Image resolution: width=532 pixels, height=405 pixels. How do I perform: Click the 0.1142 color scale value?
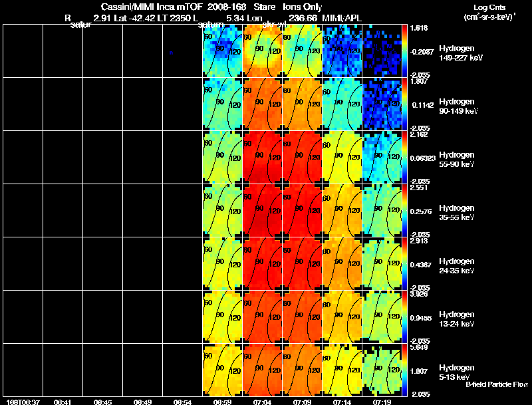(423, 105)
